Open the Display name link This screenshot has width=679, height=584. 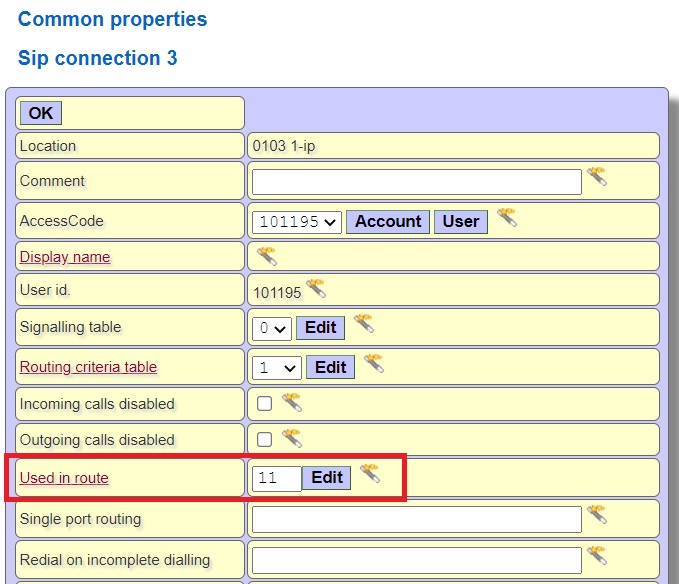(65, 257)
